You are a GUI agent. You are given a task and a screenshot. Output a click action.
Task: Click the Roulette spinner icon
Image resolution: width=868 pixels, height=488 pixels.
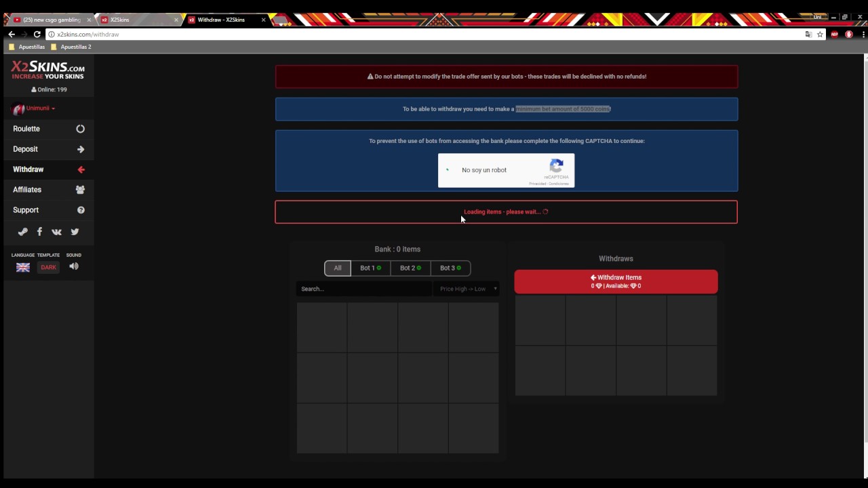[81, 129]
